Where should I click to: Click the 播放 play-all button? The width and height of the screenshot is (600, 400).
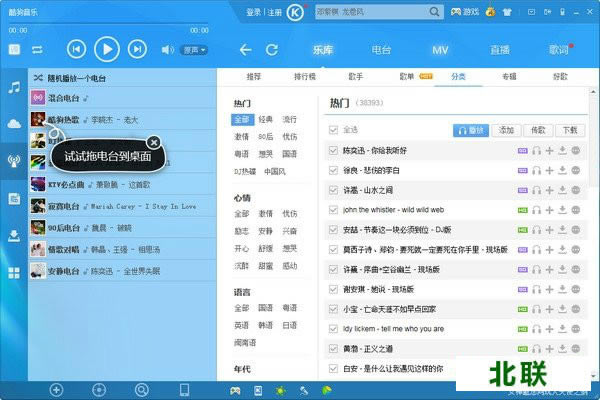coord(471,131)
